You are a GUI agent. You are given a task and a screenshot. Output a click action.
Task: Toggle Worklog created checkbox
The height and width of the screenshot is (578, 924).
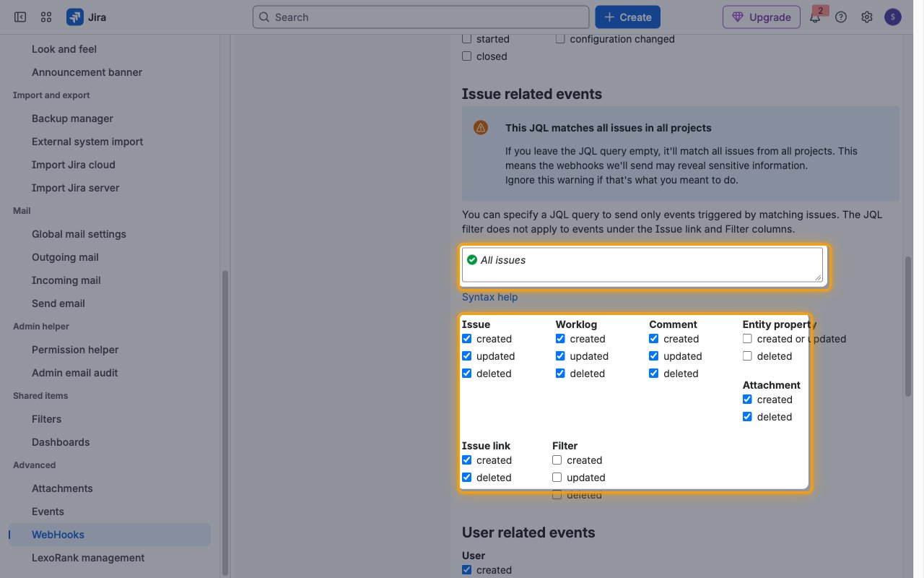pyautogui.click(x=560, y=338)
